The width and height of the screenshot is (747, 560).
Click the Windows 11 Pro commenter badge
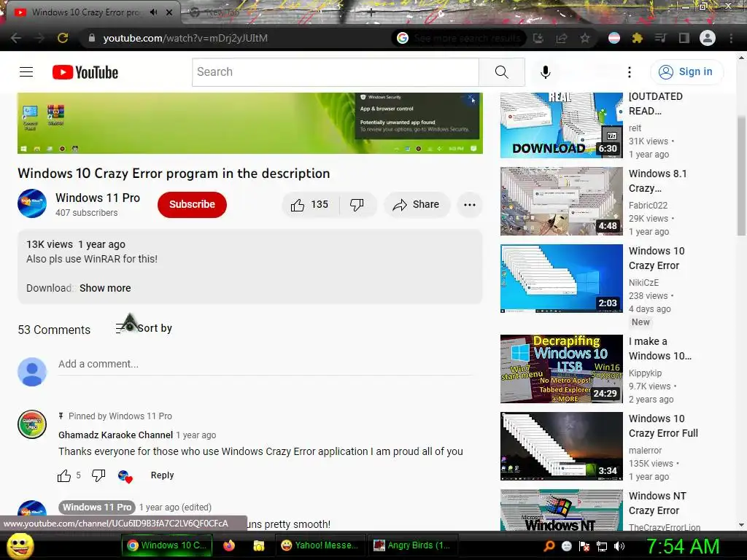(97, 507)
